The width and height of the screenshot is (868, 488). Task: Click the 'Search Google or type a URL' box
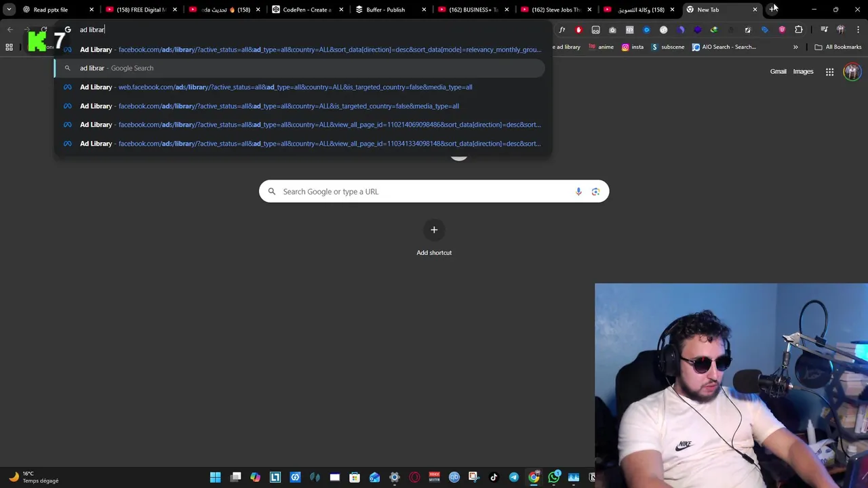pyautogui.click(x=434, y=192)
